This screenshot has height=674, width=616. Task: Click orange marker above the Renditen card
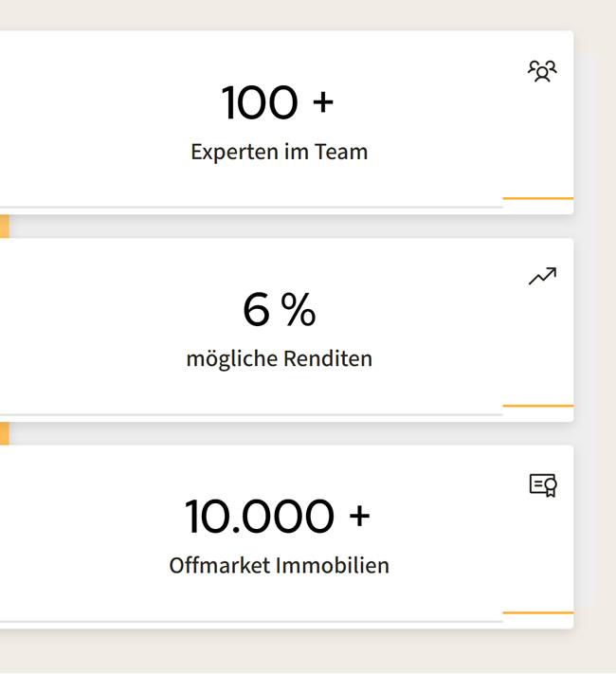(x=4, y=226)
